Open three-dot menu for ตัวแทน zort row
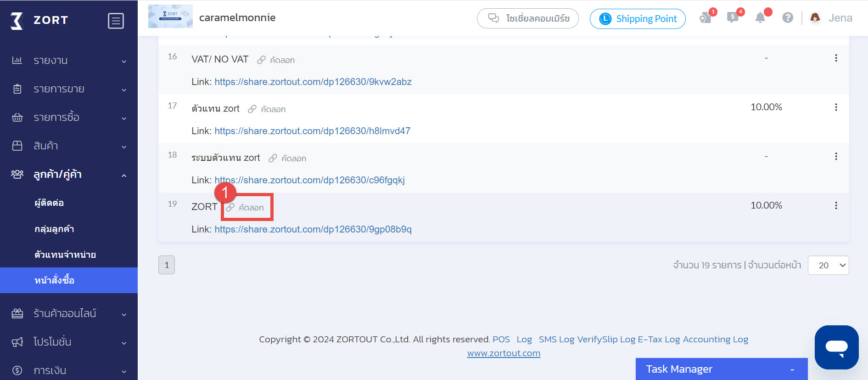Screen dimensions: 868x380 point(836,107)
